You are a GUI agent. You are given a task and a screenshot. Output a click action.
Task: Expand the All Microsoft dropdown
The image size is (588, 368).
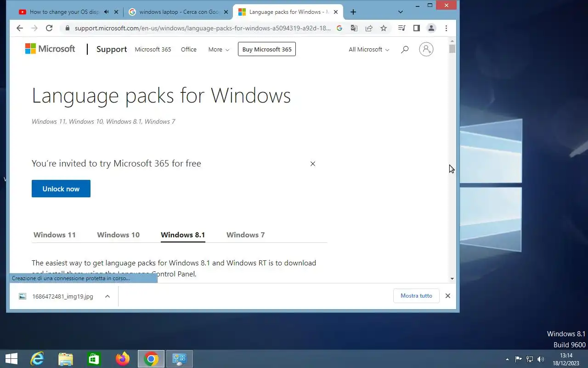[369, 49]
